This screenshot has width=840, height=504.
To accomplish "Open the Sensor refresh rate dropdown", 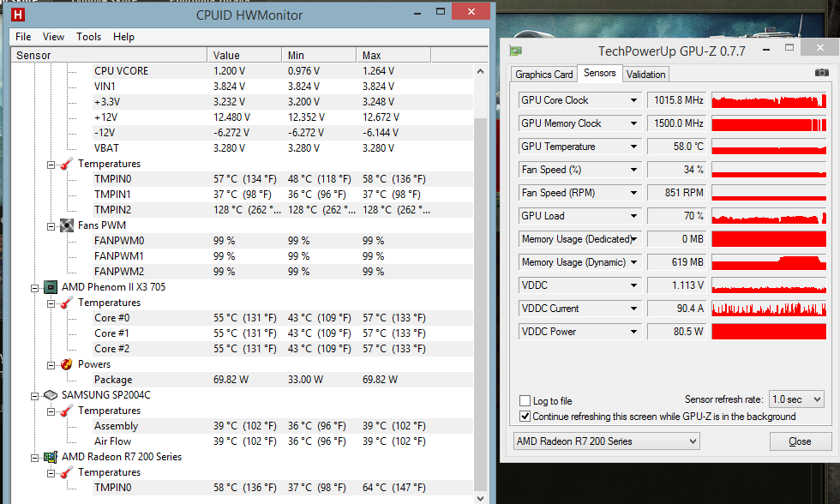I will point(798,399).
